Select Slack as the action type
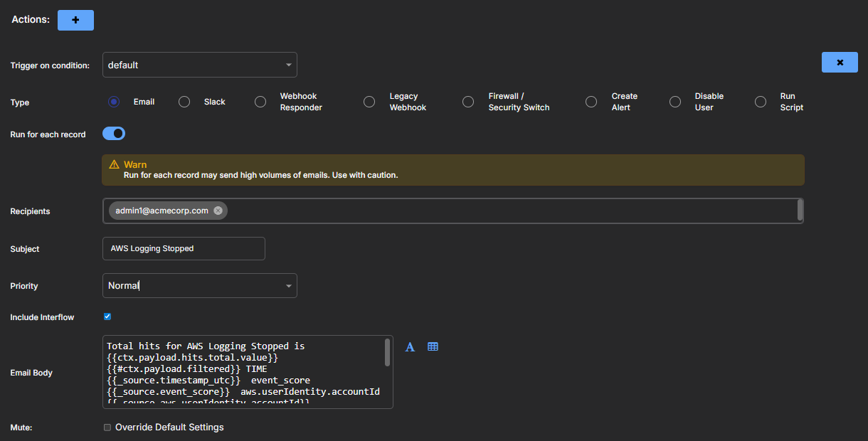This screenshot has width=868, height=441. pyautogui.click(x=184, y=102)
